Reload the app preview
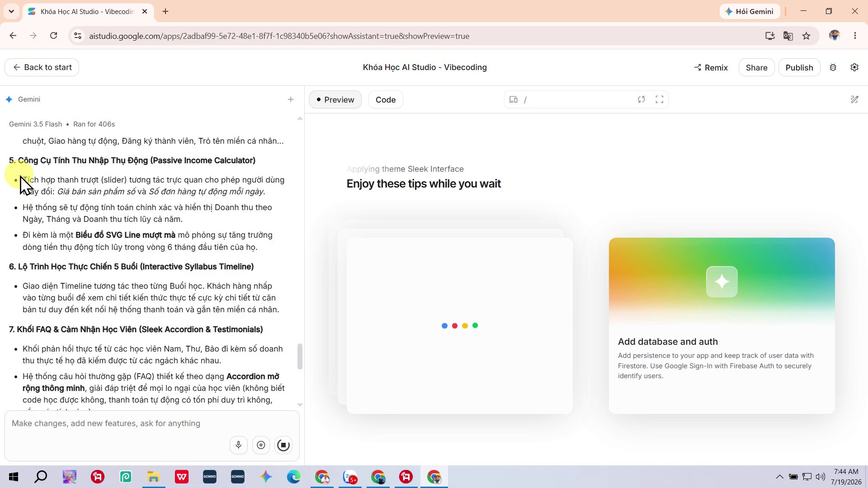Image resolution: width=868 pixels, height=488 pixels. (x=641, y=99)
